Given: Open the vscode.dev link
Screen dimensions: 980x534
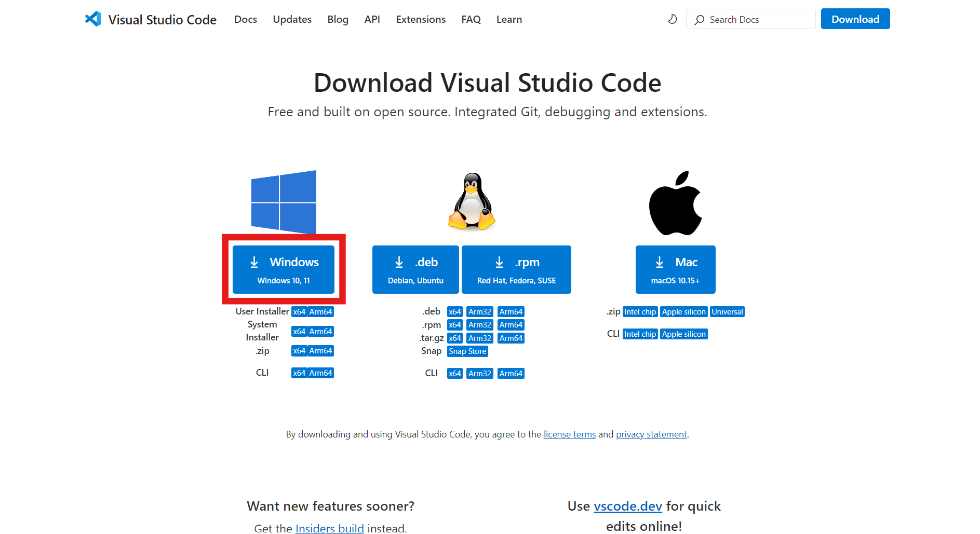Looking at the screenshot, I should coord(628,506).
